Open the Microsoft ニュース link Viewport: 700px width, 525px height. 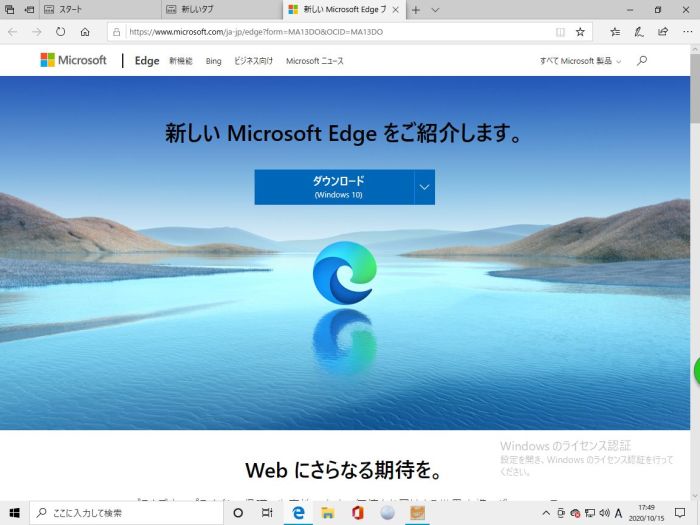coord(315,61)
